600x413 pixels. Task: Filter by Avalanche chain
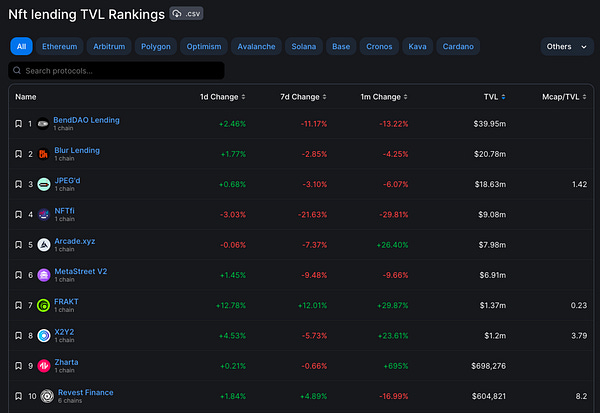(x=256, y=46)
